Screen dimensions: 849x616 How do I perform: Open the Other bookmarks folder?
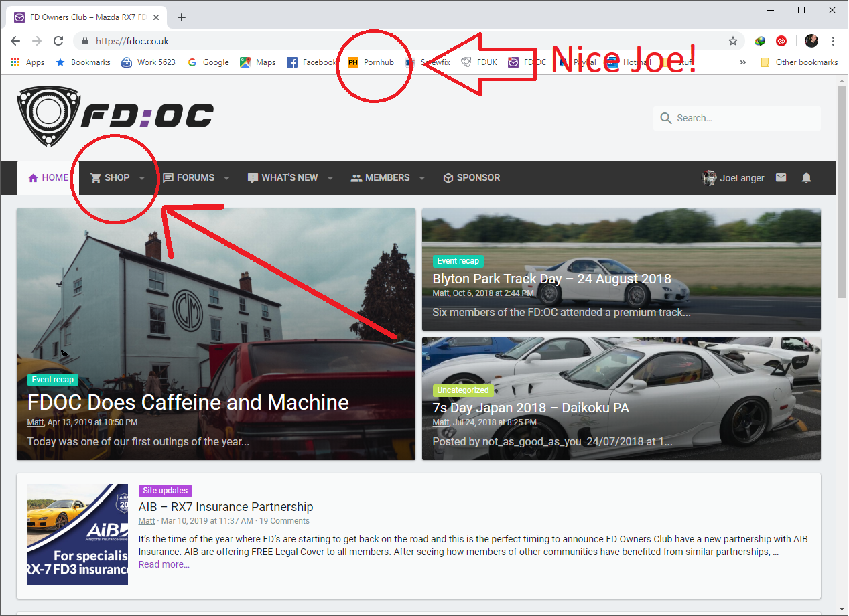pyautogui.click(x=799, y=62)
